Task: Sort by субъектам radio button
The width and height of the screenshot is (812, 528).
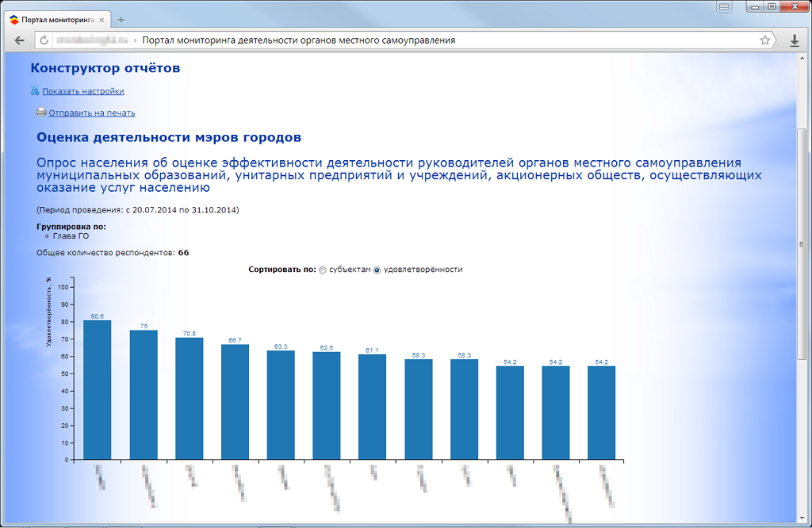Action: pos(323,270)
